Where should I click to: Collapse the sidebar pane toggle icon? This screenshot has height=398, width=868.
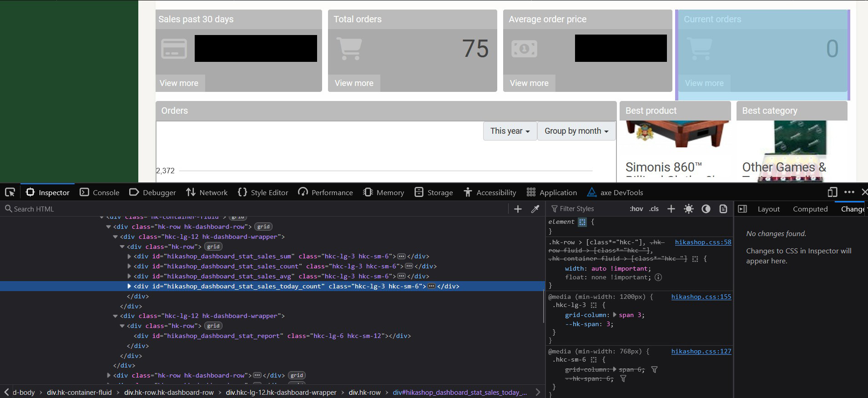[742, 209]
